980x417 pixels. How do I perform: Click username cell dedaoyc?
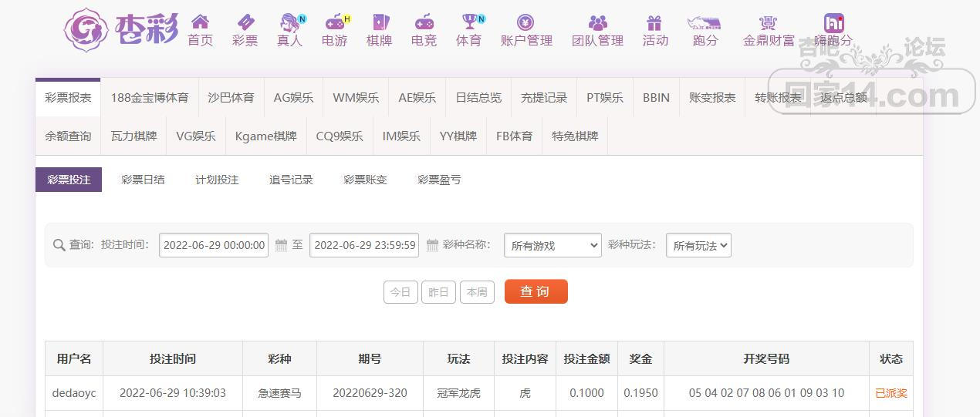click(74, 393)
